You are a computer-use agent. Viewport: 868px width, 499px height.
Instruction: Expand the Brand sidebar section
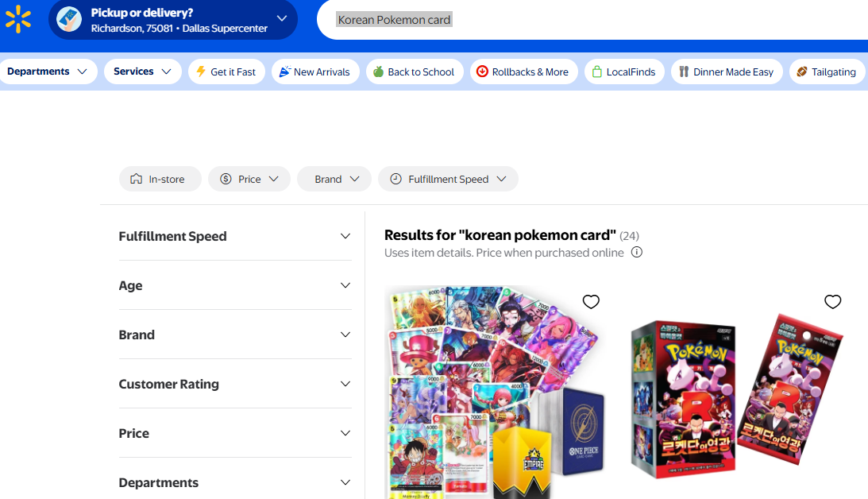[x=235, y=335]
